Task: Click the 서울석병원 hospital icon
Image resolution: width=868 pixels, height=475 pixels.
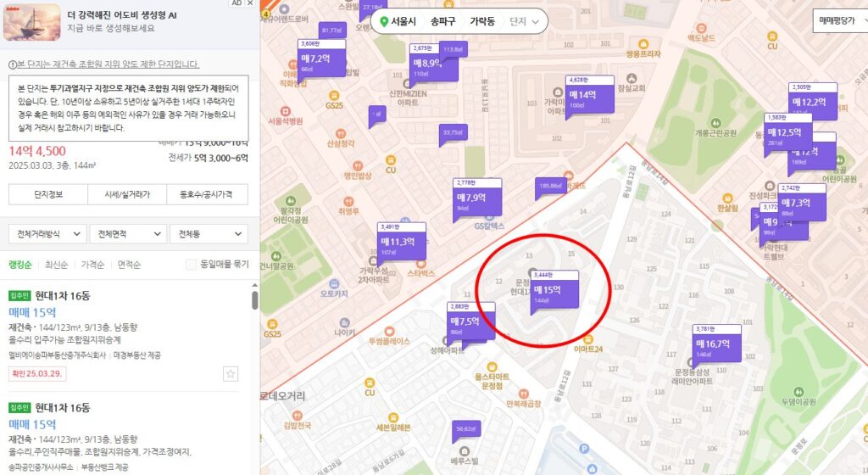Action: pyautogui.click(x=286, y=111)
